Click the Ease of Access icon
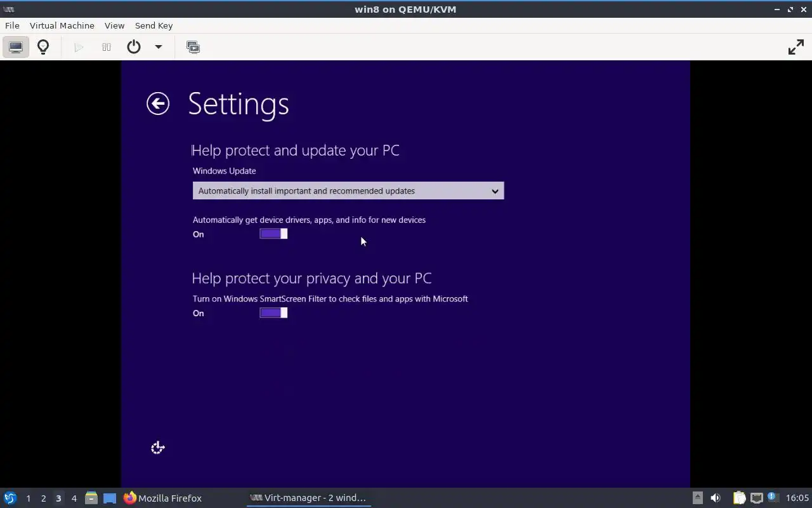This screenshot has width=812, height=508. (158, 448)
